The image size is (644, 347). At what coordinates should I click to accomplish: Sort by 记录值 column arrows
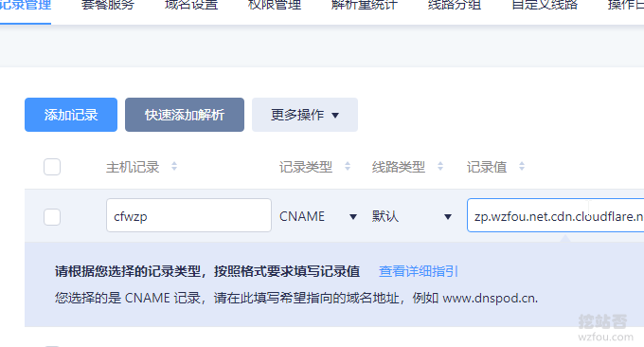click(522, 167)
